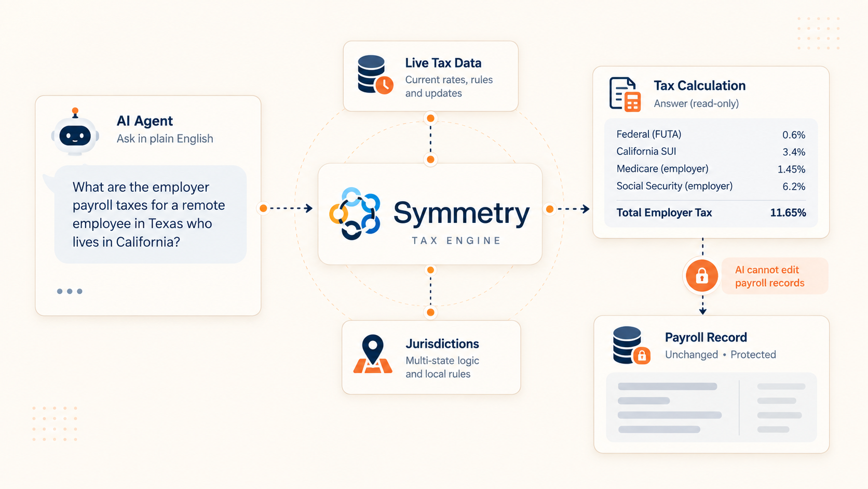Click the 'TAX ENGINE' label
The width and height of the screenshot is (868, 489).
(x=456, y=241)
